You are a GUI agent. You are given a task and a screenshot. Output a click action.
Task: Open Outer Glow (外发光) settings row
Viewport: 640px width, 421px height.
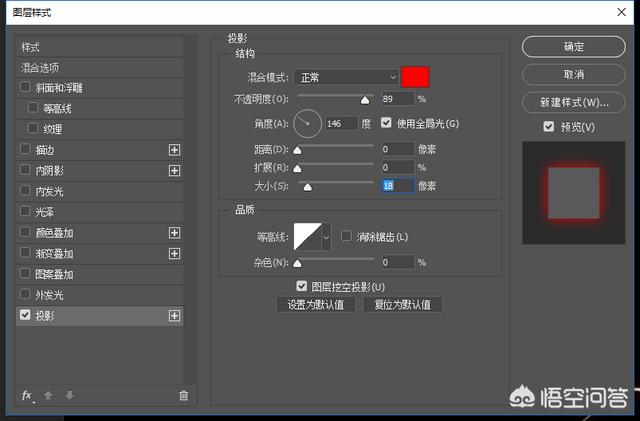pyautogui.click(x=100, y=295)
